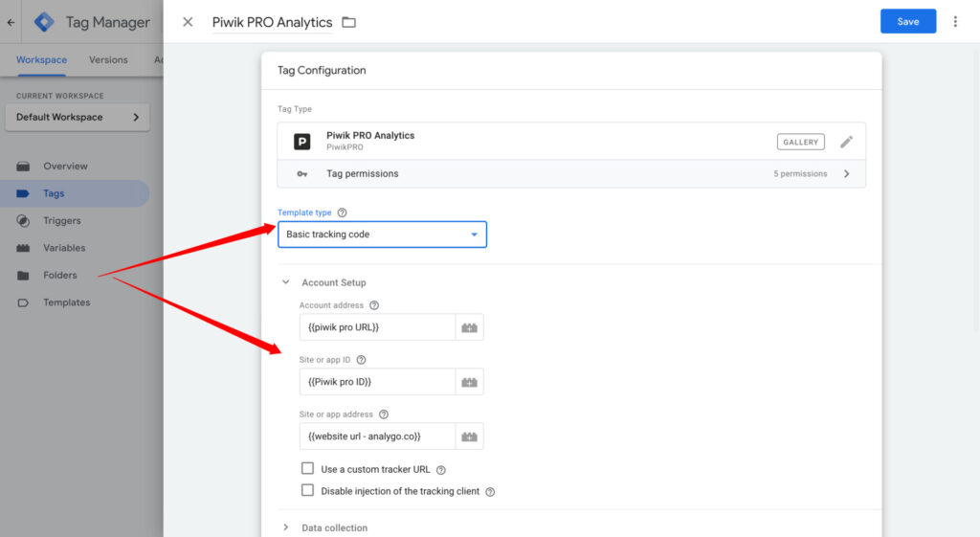Click the pencil edit icon for tag type
The width and height of the screenshot is (980, 537).
point(846,142)
